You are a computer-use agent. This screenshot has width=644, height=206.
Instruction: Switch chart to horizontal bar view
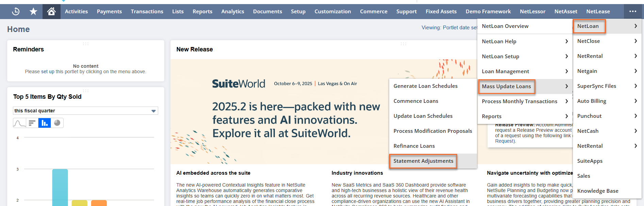32,123
